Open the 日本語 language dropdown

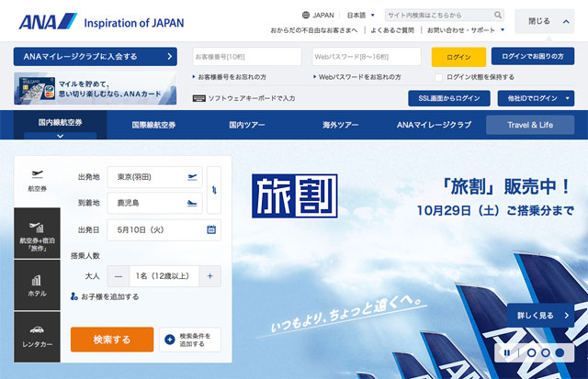(x=360, y=16)
